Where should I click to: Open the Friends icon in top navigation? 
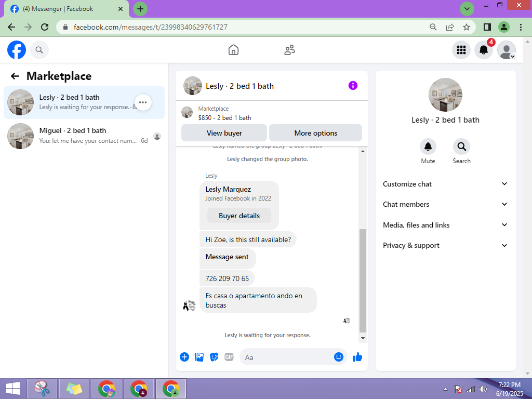click(x=289, y=50)
